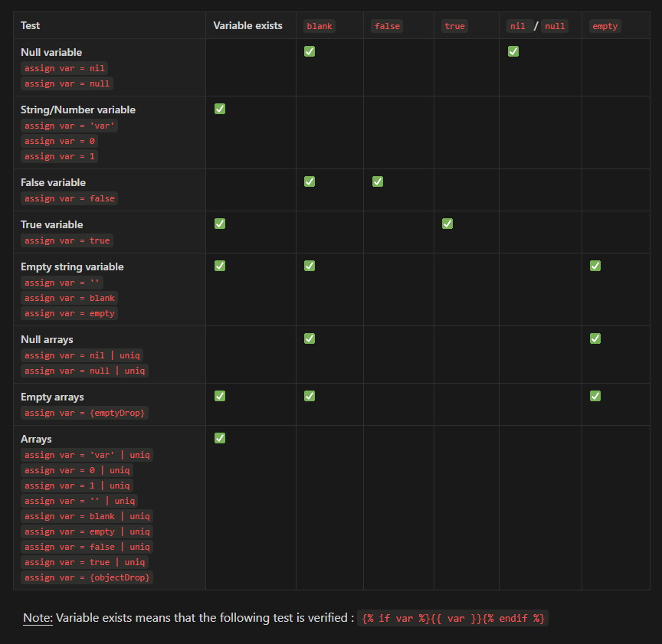Click code 'assign var = blank | uniq'
The width and height of the screenshot is (662, 644).
coord(87,516)
